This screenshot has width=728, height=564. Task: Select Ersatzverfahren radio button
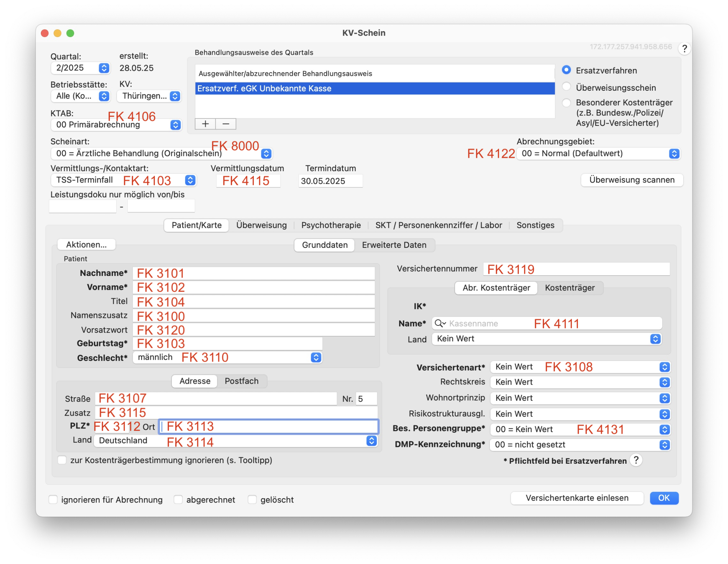pyautogui.click(x=566, y=70)
